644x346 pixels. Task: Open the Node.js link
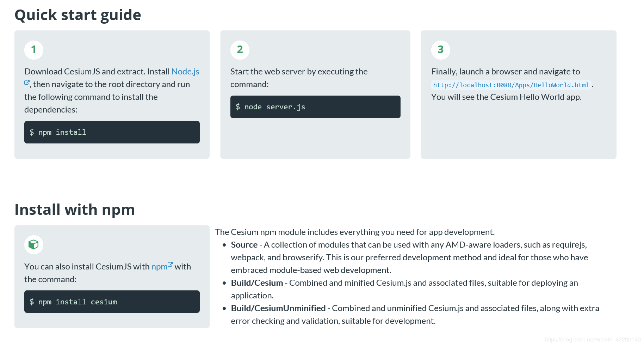[185, 72]
